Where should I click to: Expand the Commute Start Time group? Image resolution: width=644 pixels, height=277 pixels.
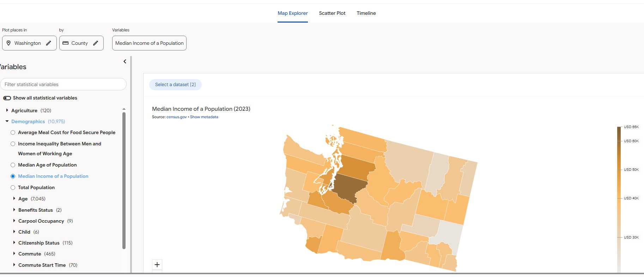[14, 265]
